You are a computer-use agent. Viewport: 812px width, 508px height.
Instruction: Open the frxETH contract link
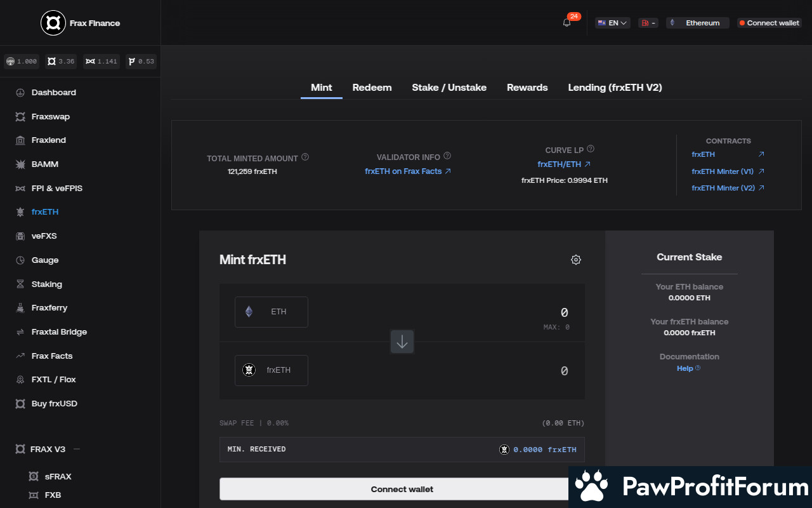728,154
